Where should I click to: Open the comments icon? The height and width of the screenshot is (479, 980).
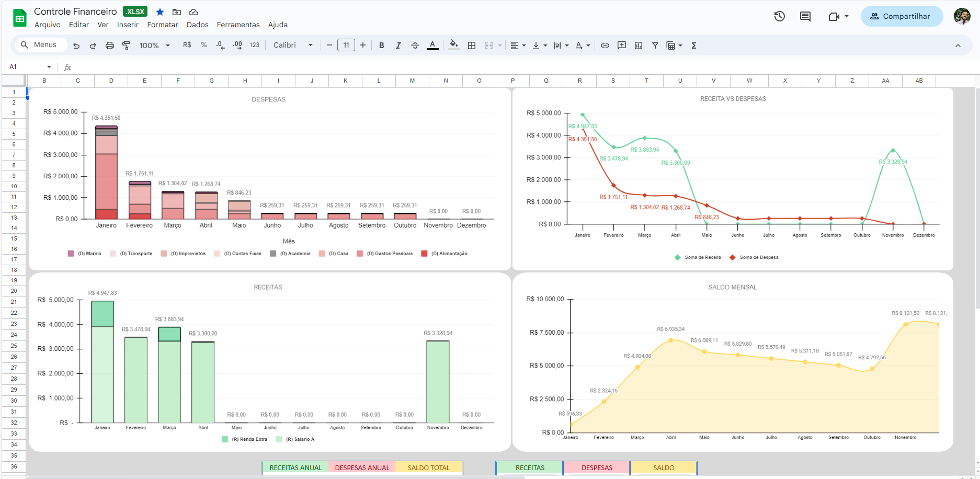pyautogui.click(x=805, y=16)
